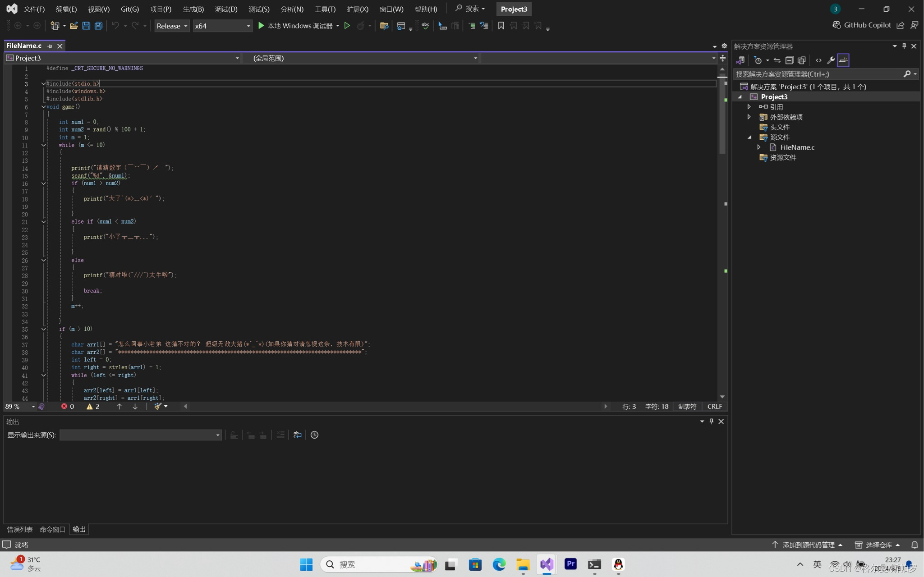Click the Find in Files folder icon
924x577 pixels.
click(384, 26)
